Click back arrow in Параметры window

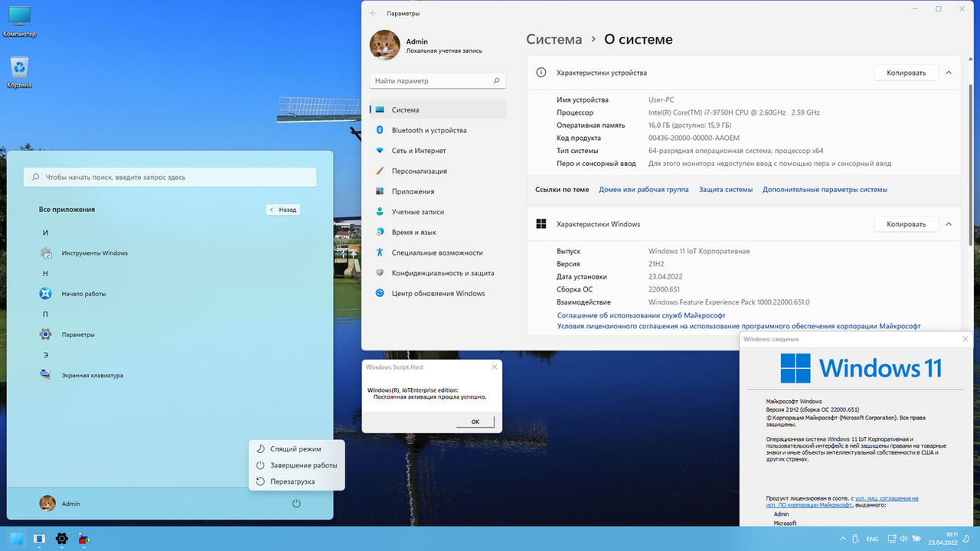coord(374,13)
